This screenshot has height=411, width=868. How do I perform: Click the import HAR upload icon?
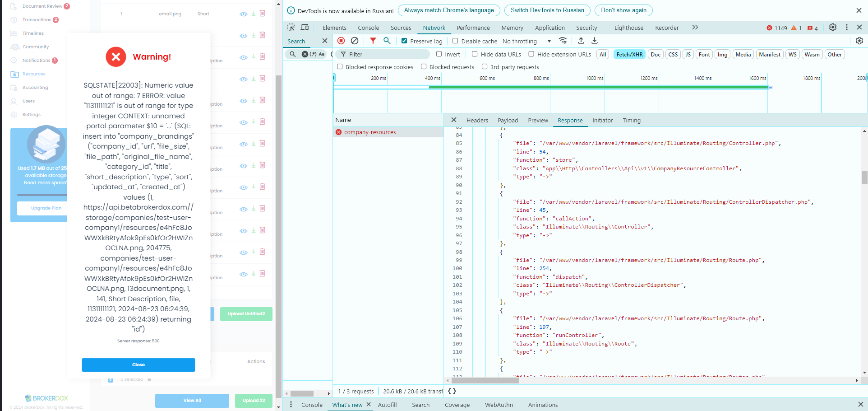tap(581, 41)
